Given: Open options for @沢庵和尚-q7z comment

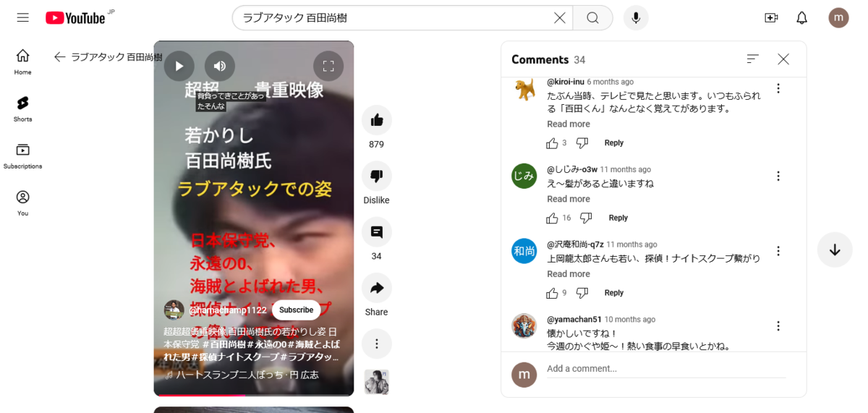Looking at the screenshot, I should tap(778, 251).
